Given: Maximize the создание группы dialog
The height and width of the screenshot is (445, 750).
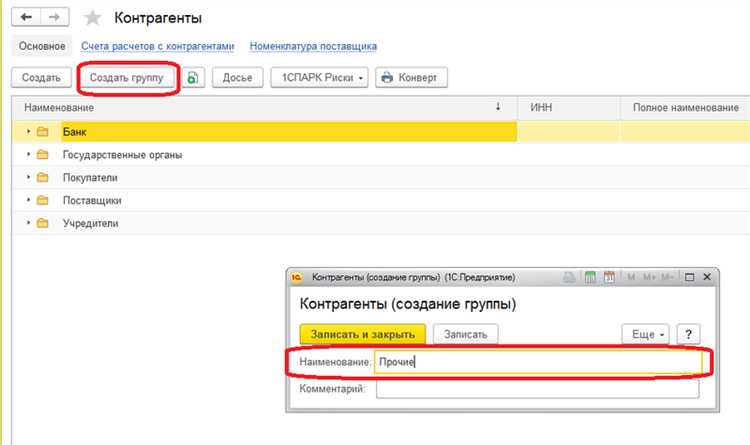Looking at the screenshot, I should 689,277.
